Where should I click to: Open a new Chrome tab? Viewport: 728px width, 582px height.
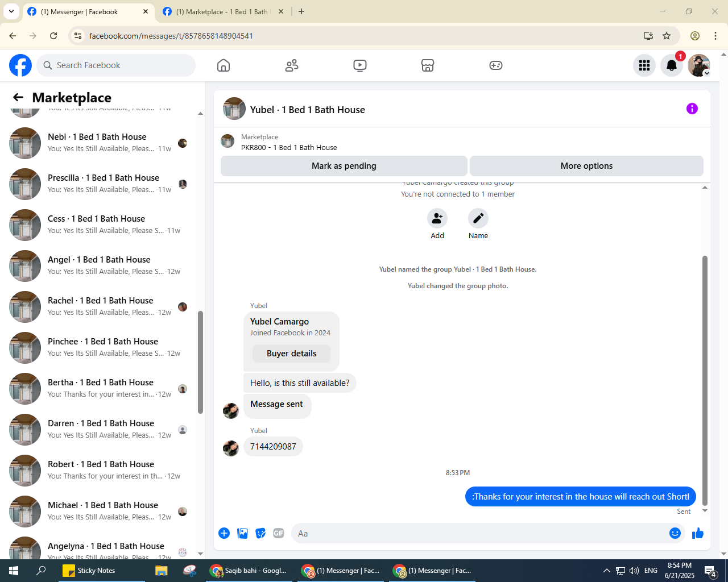[301, 11]
